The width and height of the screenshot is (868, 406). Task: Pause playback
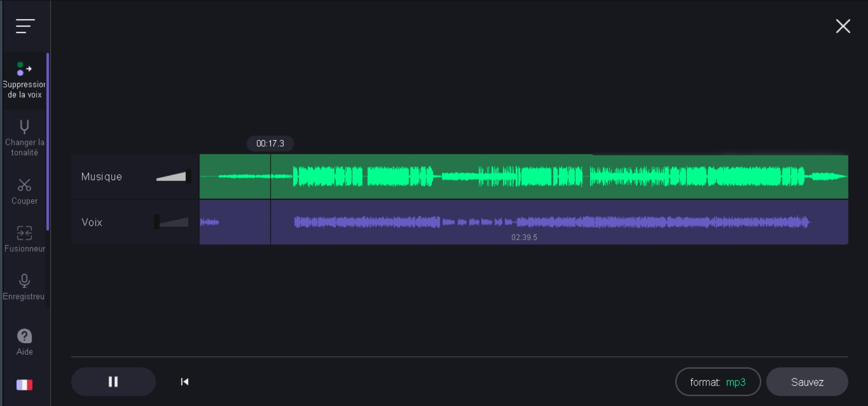(113, 382)
